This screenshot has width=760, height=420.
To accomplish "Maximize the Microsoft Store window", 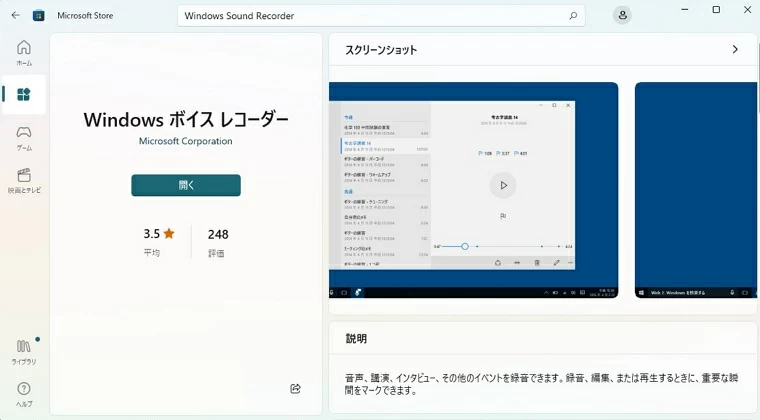I will click(x=716, y=10).
